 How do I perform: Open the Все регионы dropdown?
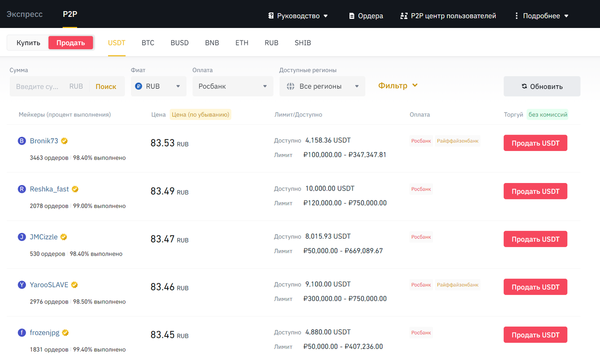point(322,86)
